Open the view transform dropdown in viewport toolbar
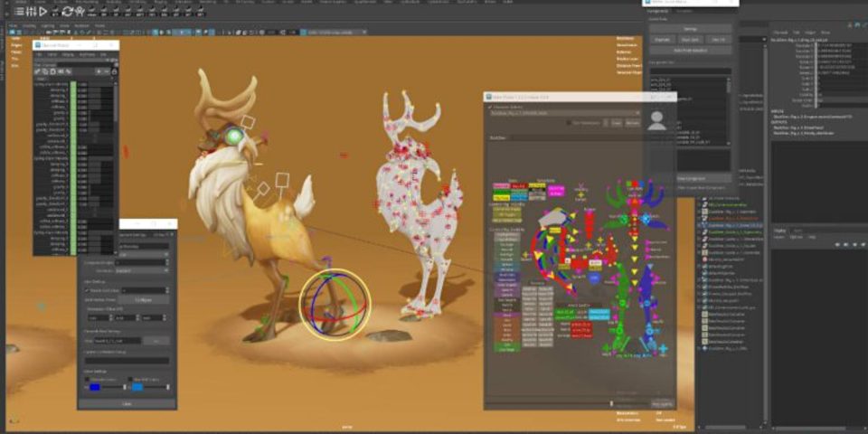The image size is (868, 434). click(337, 33)
